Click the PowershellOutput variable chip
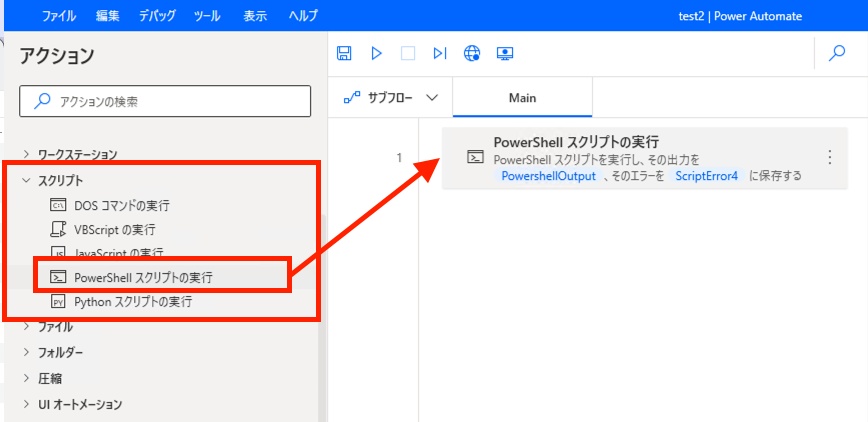Image resolution: width=868 pixels, height=422 pixels. 548,176
